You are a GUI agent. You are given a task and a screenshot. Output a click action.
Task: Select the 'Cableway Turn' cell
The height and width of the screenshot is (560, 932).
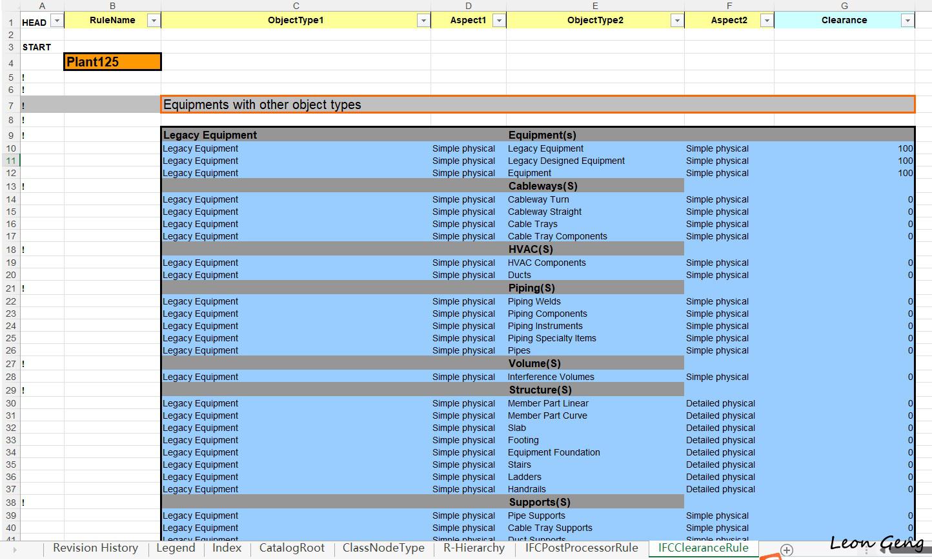[x=595, y=199]
